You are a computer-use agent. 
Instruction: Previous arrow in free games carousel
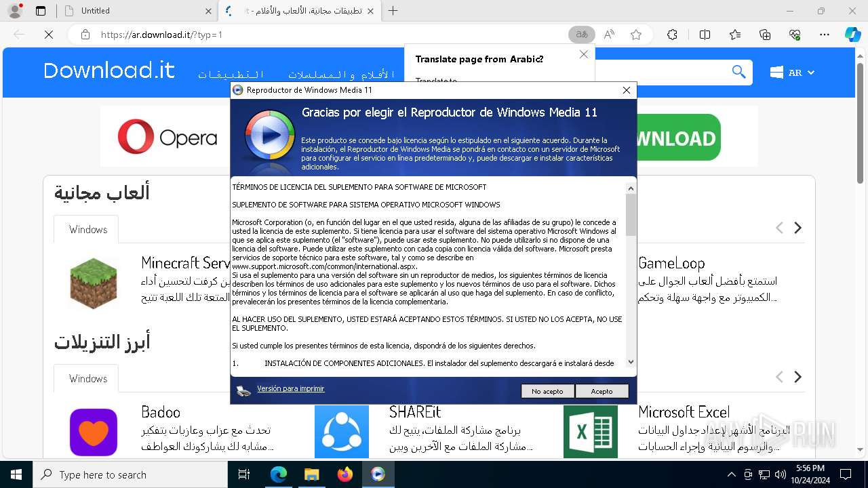(779, 228)
